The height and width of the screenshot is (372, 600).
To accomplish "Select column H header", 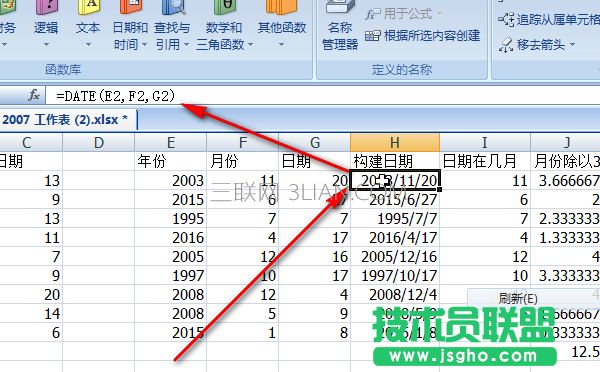I will [x=395, y=143].
